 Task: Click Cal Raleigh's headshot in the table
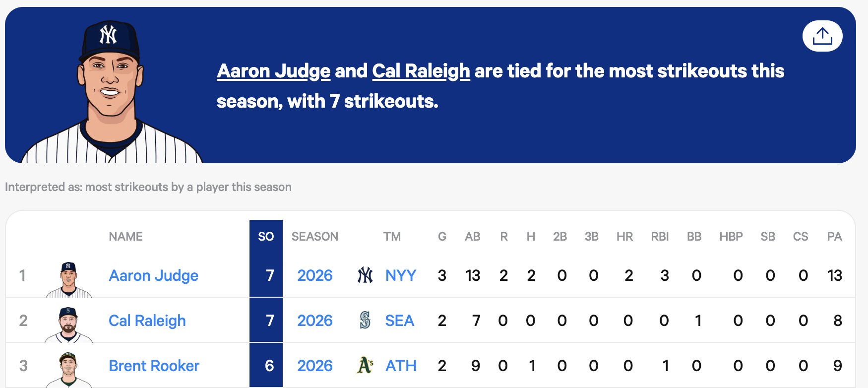click(x=69, y=324)
